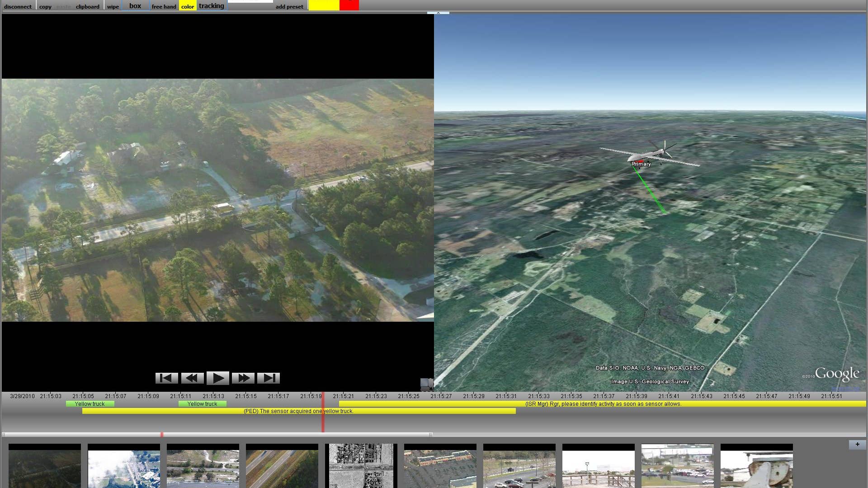868x488 pixels.
Task: Jump to the start of the video
Action: click(166, 378)
